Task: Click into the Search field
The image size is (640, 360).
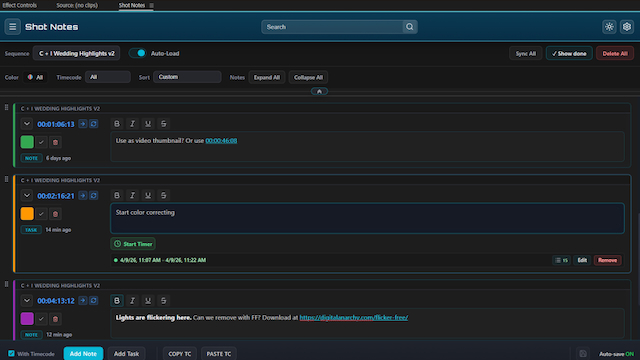Action: 332,27
